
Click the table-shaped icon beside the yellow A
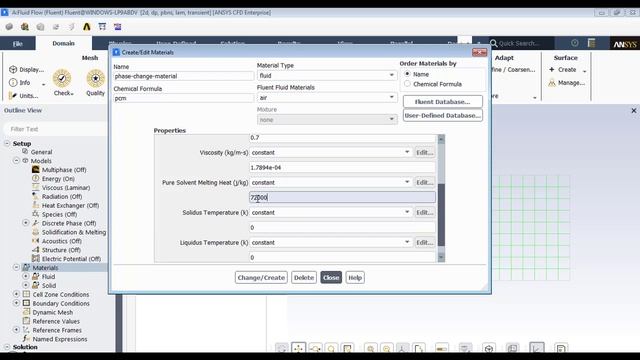pos(102,27)
